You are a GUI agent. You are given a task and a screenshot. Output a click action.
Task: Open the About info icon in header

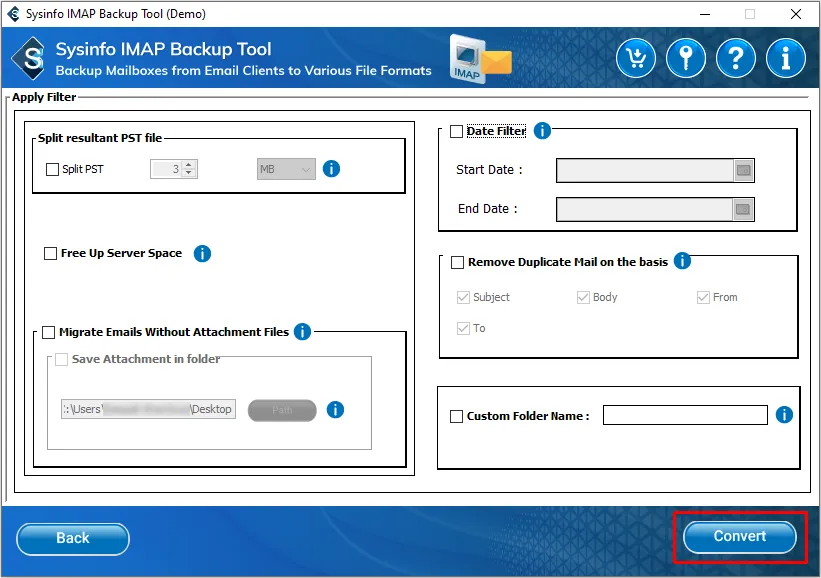(786, 59)
